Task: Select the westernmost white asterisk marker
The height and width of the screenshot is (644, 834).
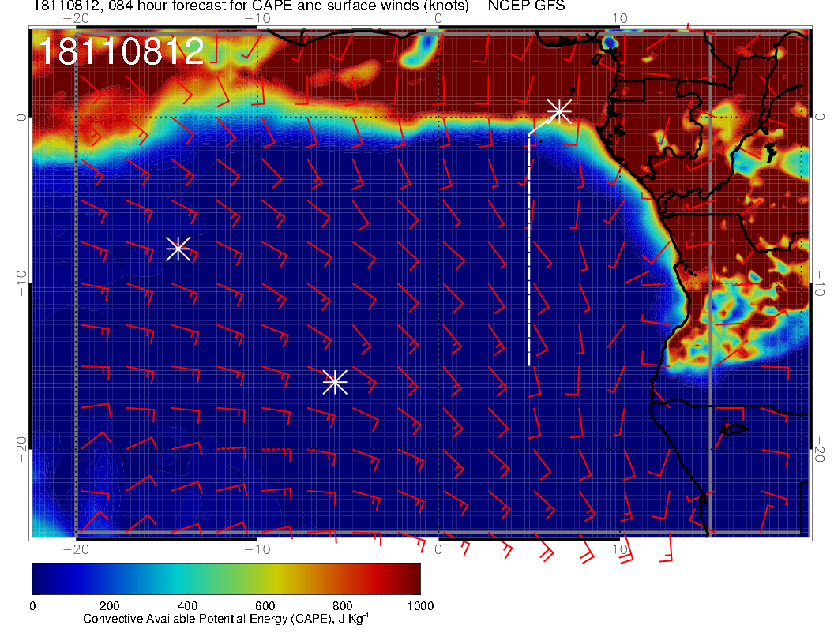Action: (178, 249)
